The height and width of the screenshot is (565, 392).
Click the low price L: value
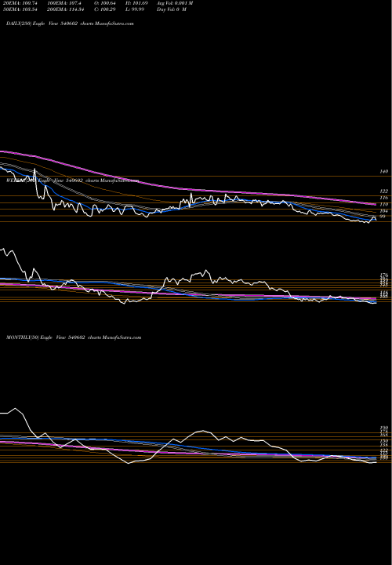[x=135, y=9]
